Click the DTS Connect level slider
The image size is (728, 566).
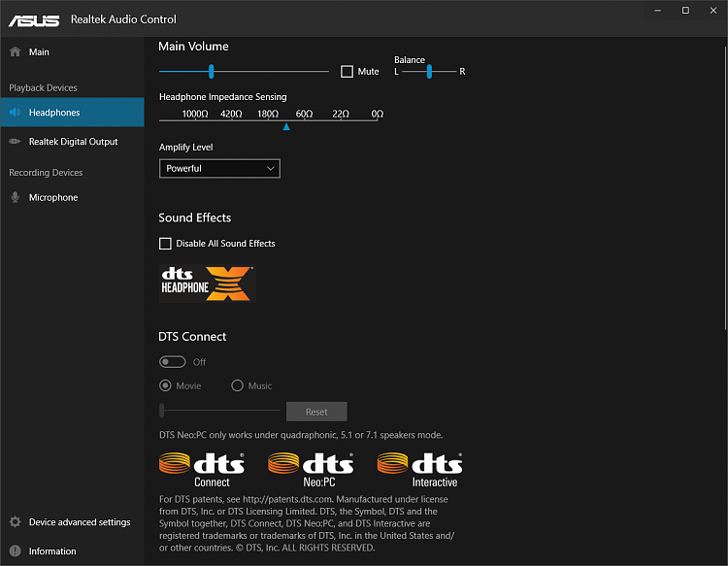click(219, 410)
